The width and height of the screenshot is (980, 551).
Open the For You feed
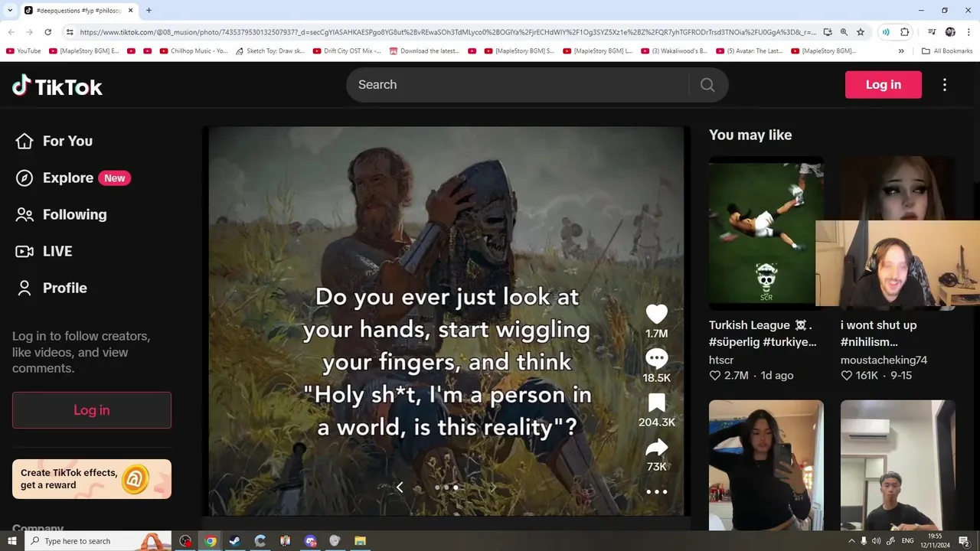(x=54, y=141)
